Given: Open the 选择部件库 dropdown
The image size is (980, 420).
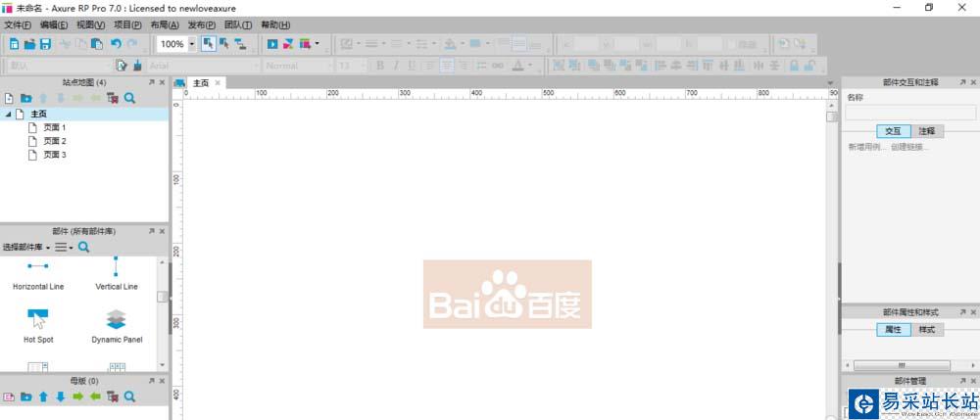Looking at the screenshot, I should (x=26, y=247).
